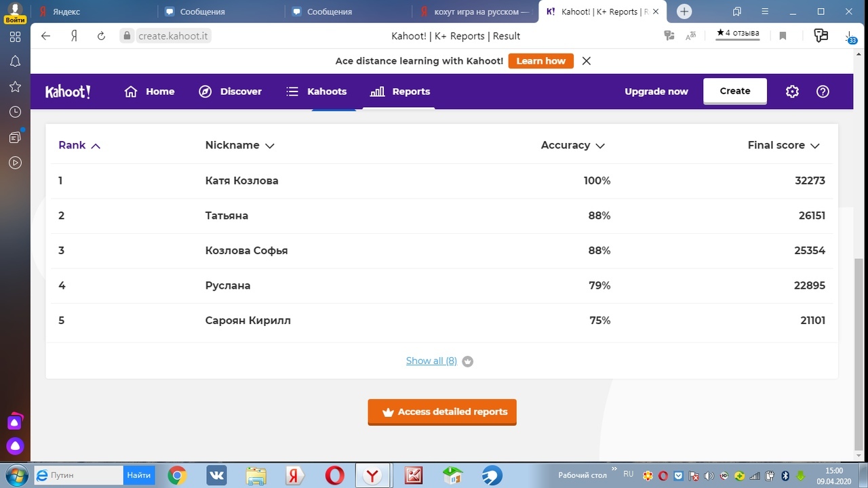868x488 pixels.
Task: Launch Chrome from the taskbar
Action: point(177,475)
